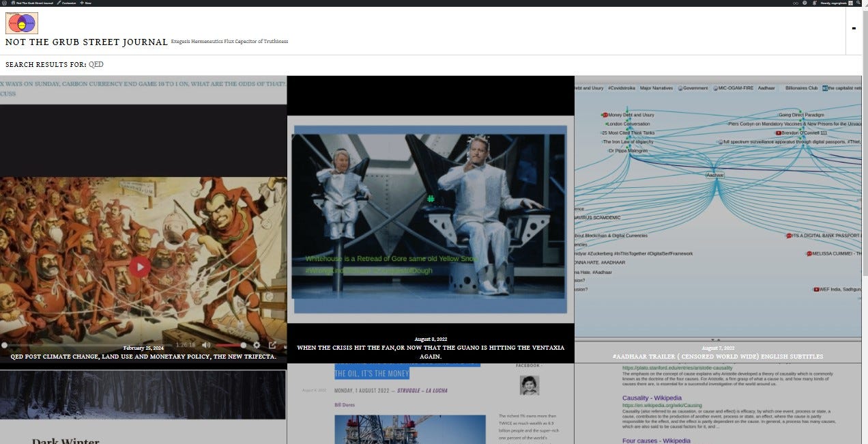Click 'Brendon O'Connell 111' node
The image size is (868, 444).
802,133
